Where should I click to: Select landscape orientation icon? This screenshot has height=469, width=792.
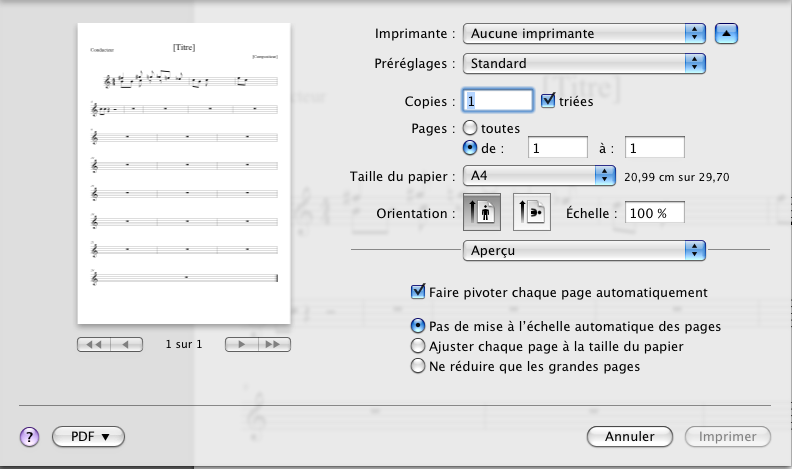532,213
